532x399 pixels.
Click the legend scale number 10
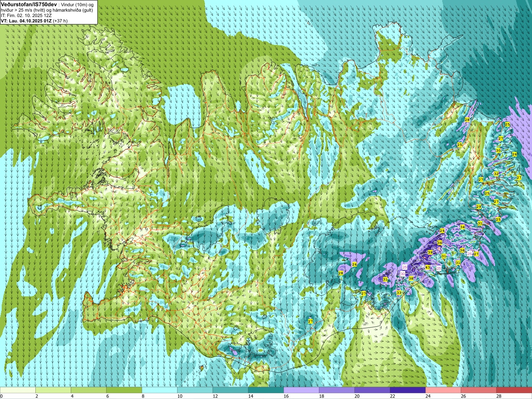[x=180, y=396]
